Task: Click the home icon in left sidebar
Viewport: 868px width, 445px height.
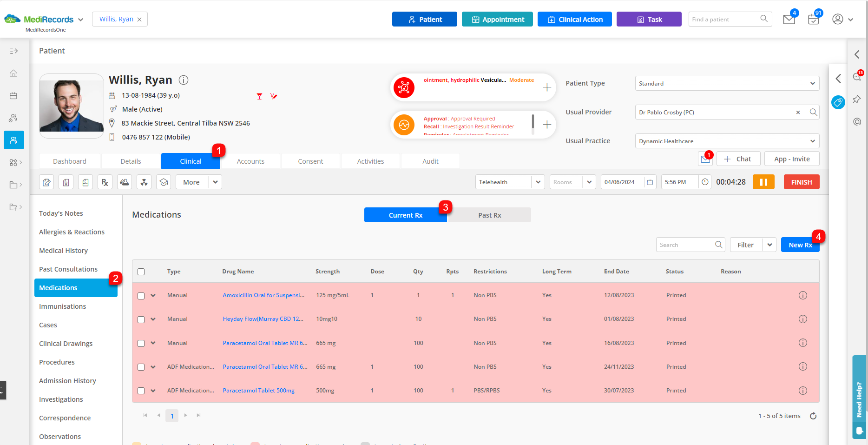Action: [x=13, y=73]
